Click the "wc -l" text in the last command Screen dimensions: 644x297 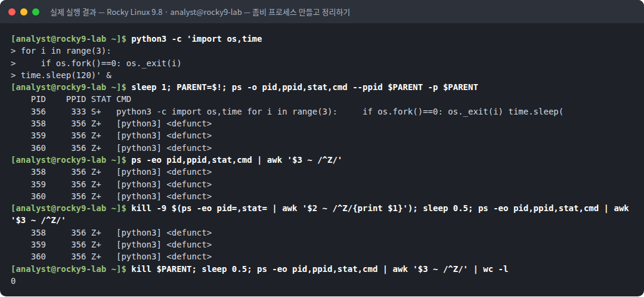point(496,270)
